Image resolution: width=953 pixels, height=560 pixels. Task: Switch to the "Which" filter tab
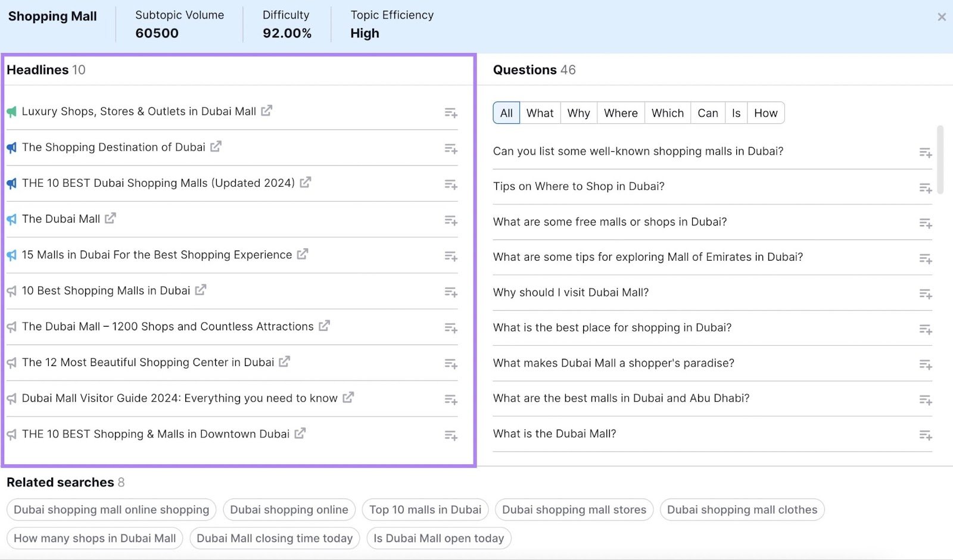(x=667, y=112)
